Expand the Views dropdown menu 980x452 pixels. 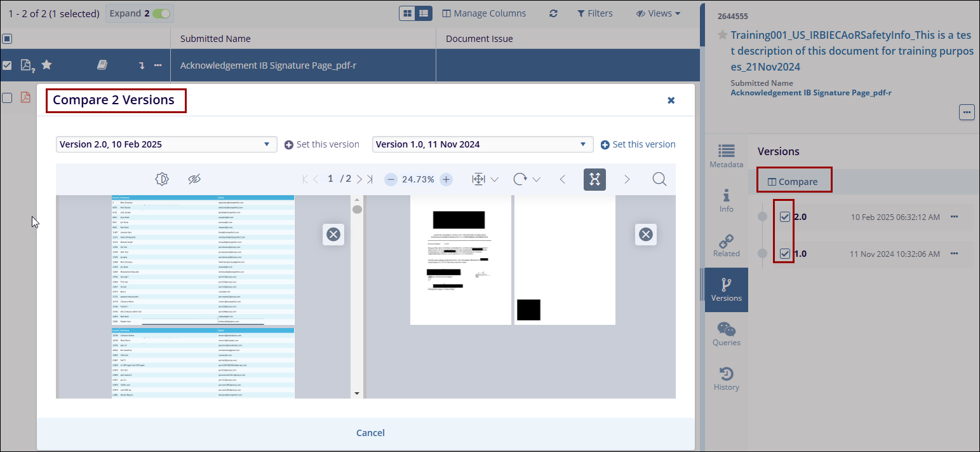pos(658,13)
